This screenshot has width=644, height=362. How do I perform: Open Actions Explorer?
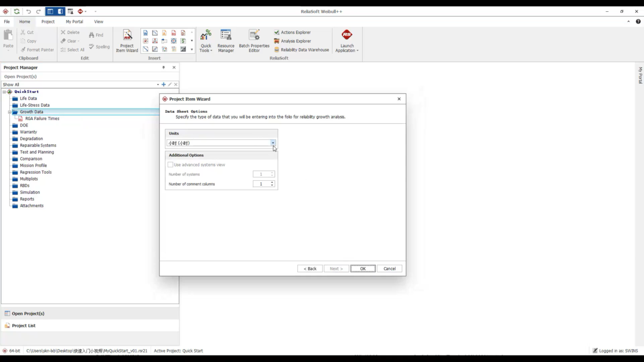pyautogui.click(x=292, y=32)
